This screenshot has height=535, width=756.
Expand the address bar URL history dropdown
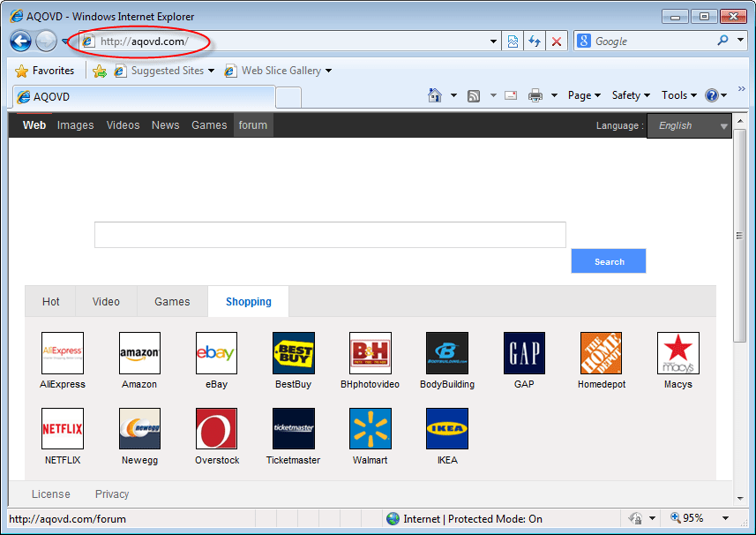click(493, 41)
